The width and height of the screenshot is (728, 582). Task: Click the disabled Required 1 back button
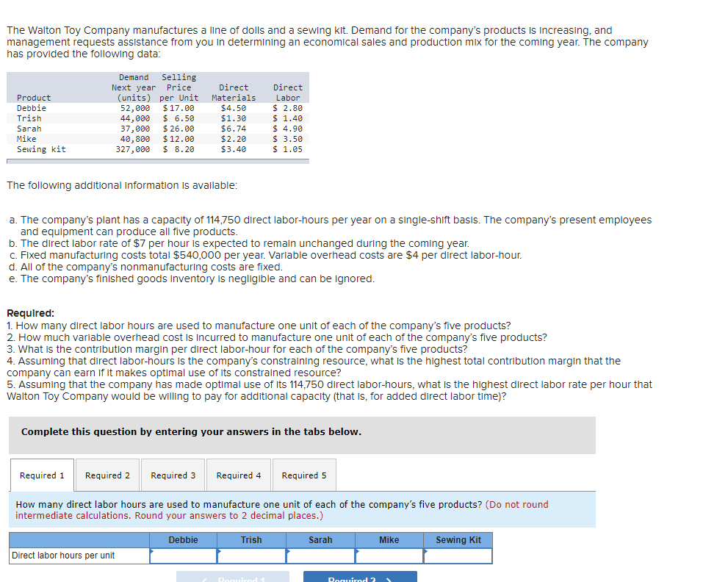(x=233, y=577)
